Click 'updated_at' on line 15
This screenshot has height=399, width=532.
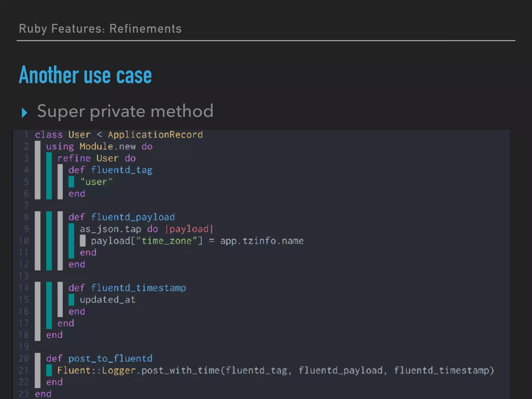[x=108, y=300]
